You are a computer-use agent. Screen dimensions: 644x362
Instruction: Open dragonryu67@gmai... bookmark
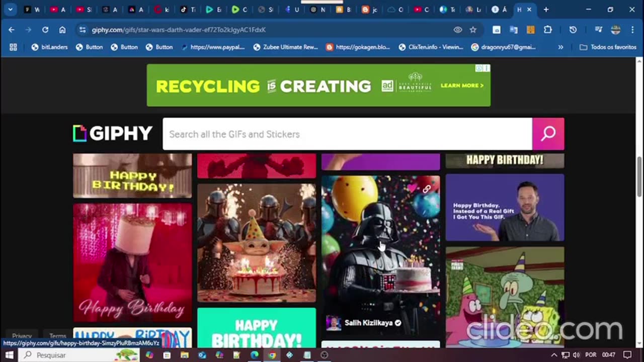click(x=504, y=47)
